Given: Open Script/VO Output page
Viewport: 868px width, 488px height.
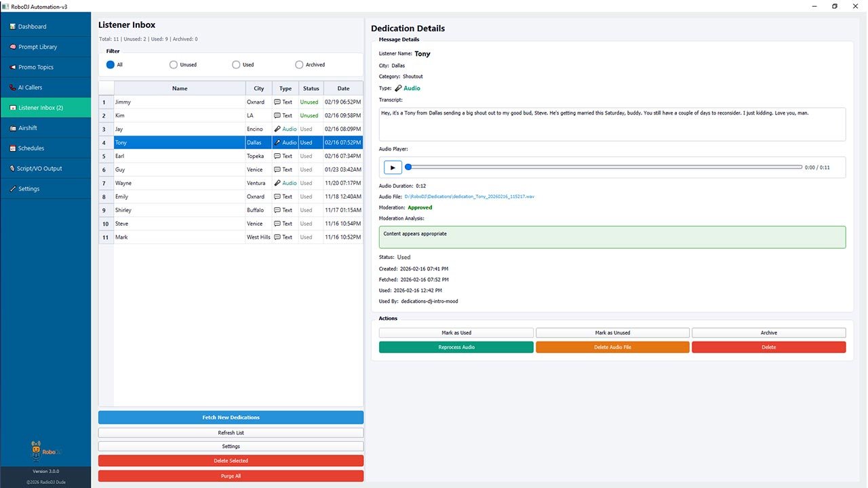Looking at the screenshot, I should click(x=39, y=169).
